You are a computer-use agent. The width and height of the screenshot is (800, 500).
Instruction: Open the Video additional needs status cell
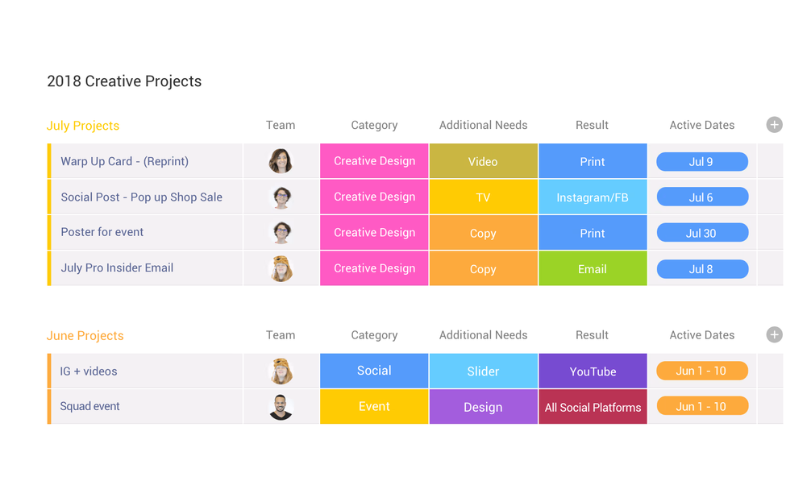click(483, 161)
